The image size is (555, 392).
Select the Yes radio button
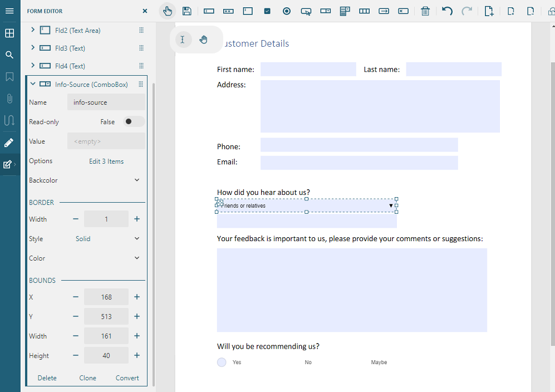pos(222,362)
